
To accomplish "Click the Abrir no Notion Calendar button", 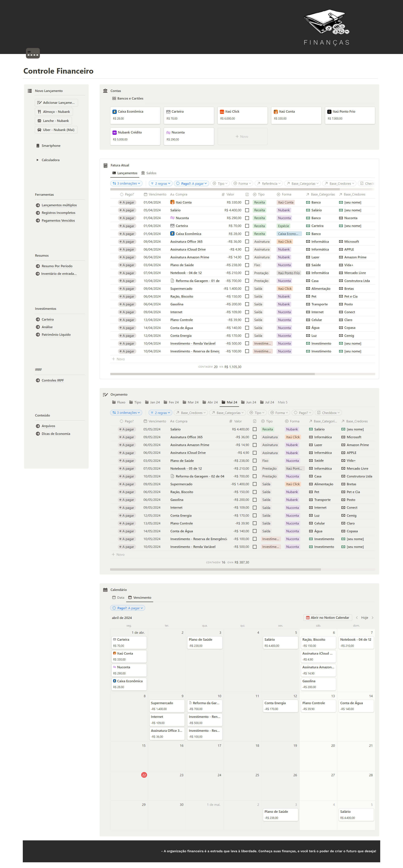I will pos(327,618).
